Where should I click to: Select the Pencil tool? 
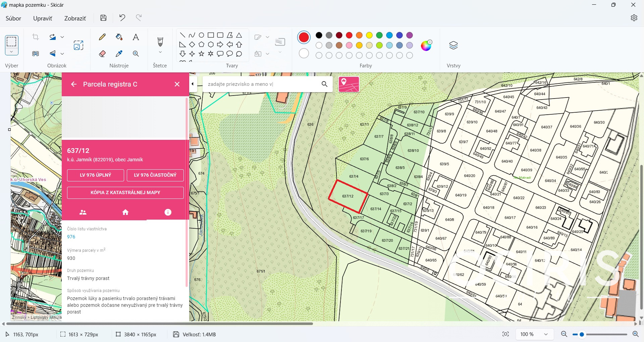[x=102, y=37]
